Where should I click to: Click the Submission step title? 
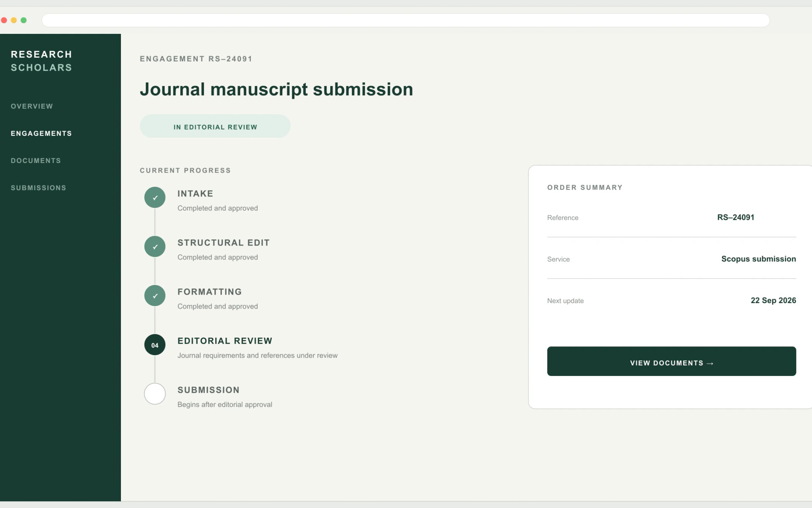coord(208,390)
